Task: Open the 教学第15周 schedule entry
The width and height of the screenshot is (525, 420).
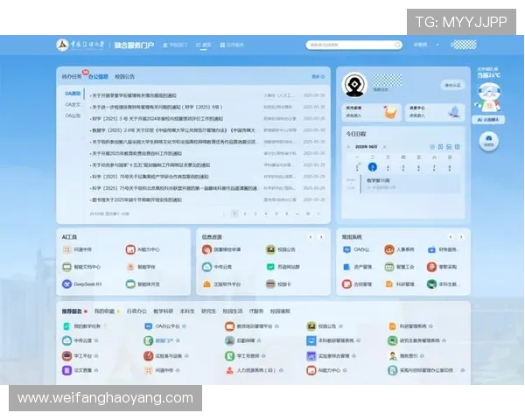Action: tap(411, 184)
